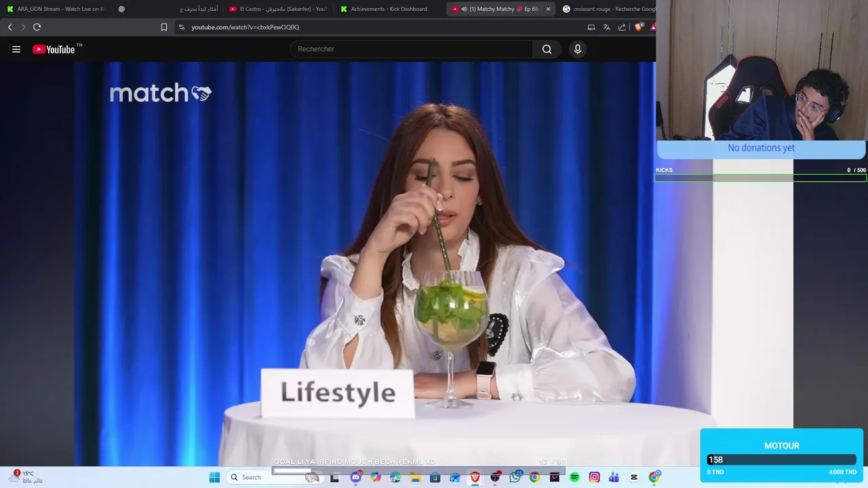Start voice search with the microphone icon
Image resolution: width=868 pixels, height=488 pixels.
click(x=578, y=49)
